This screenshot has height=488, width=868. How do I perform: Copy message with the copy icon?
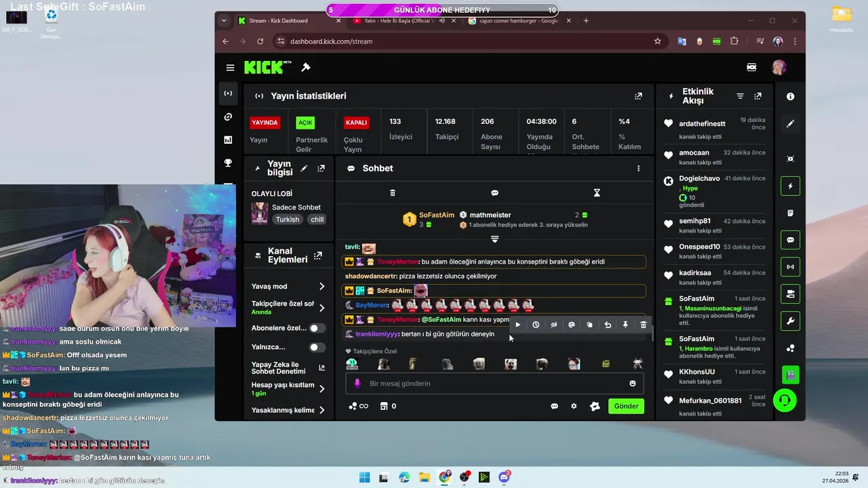tap(589, 325)
